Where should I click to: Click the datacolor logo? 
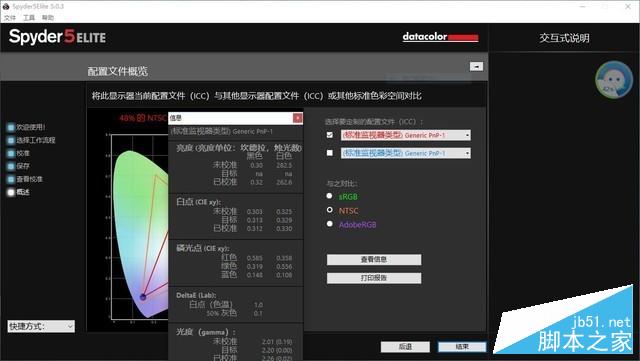tap(440, 37)
